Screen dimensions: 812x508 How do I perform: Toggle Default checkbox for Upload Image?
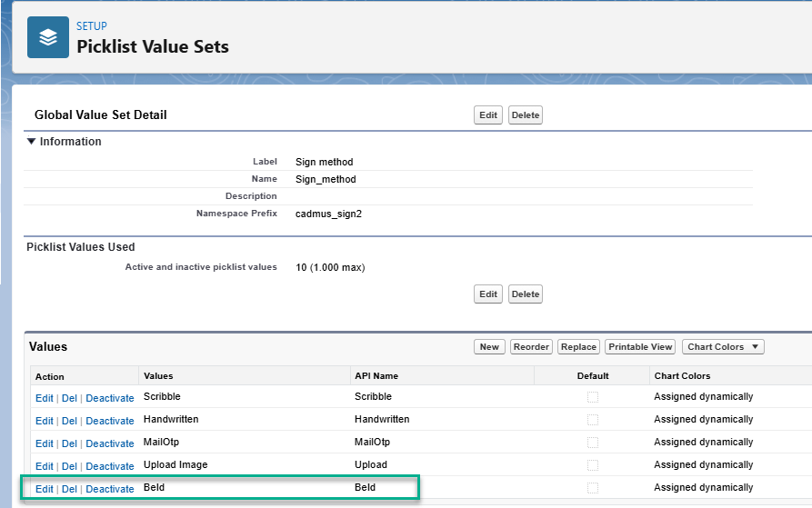coord(593,465)
